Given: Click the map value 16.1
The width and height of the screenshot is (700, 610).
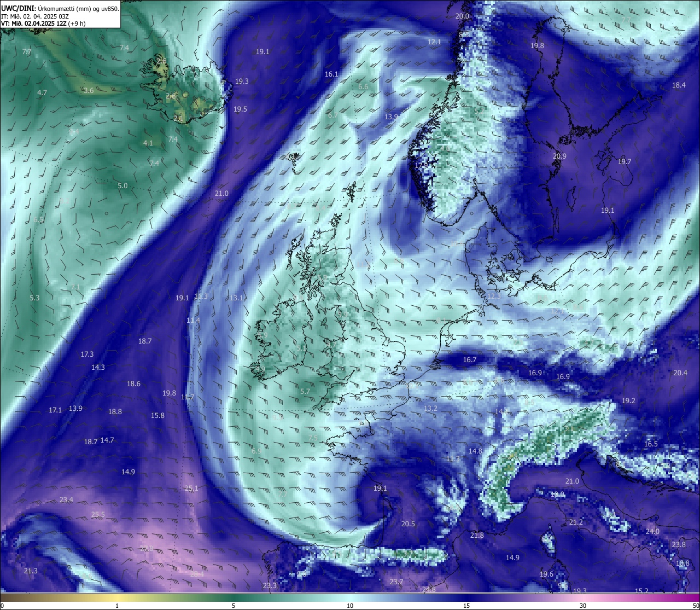Looking at the screenshot, I should [331, 74].
